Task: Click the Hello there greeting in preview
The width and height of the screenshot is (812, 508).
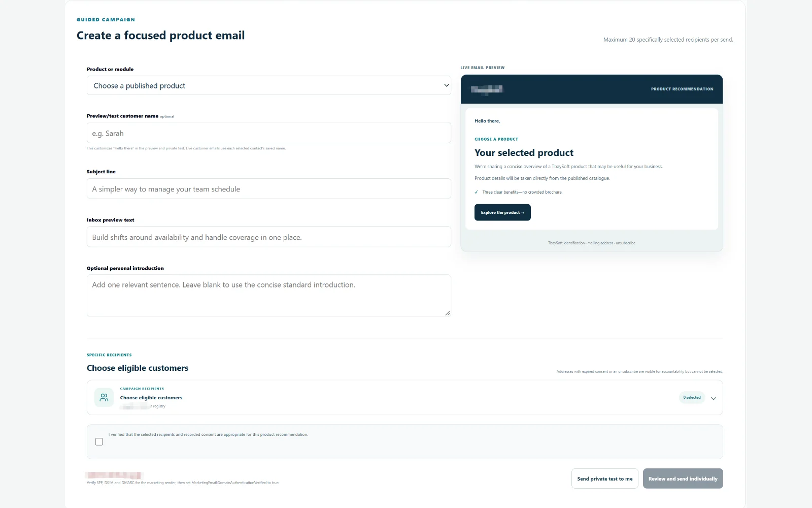Action: click(x=487, y=121)
